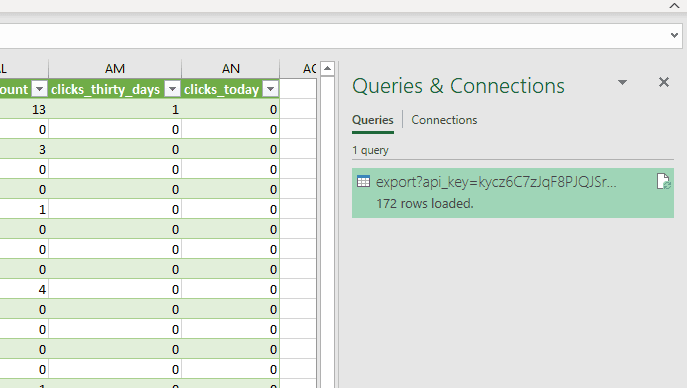Click the vertical scrollbar up arrow
Viewport: 687px width, 388px height.
(327, 68)
